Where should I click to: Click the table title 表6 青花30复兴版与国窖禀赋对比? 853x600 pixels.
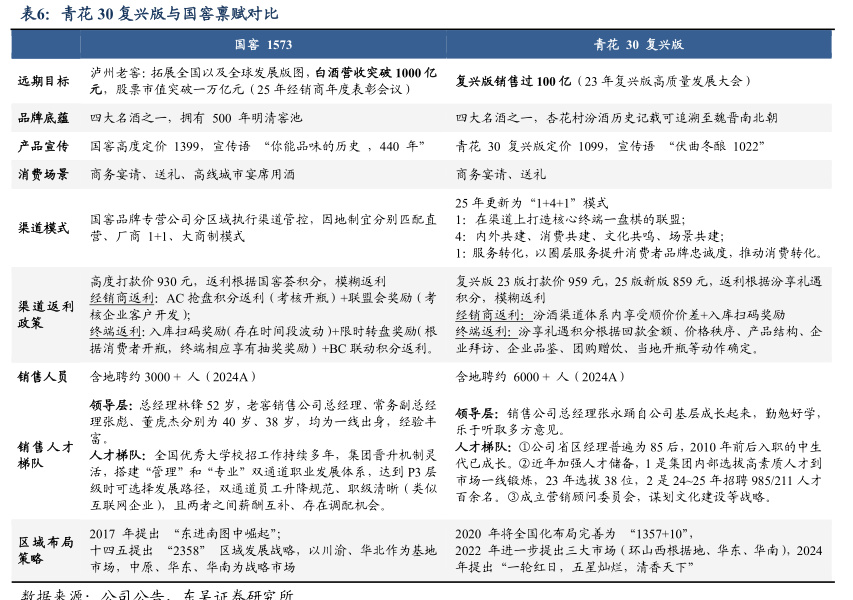pos(150,14)
